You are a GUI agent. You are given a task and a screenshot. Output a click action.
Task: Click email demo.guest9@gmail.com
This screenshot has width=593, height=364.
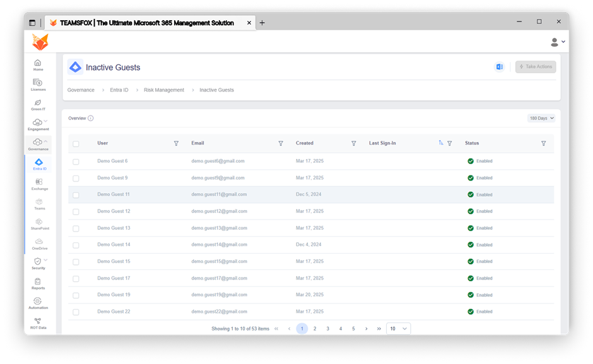pyautogui.click(x=218, y=178)
